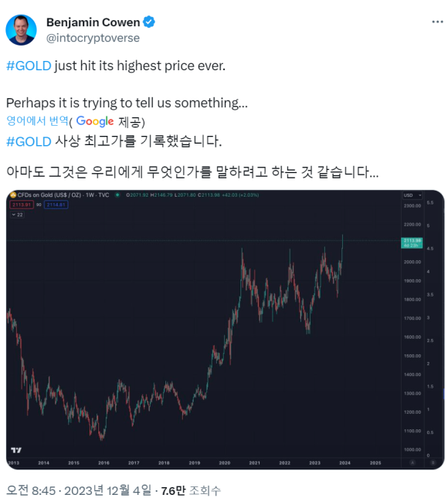
Task: Toggle the scale button beside auto 'A'
Action: (433, 462)
